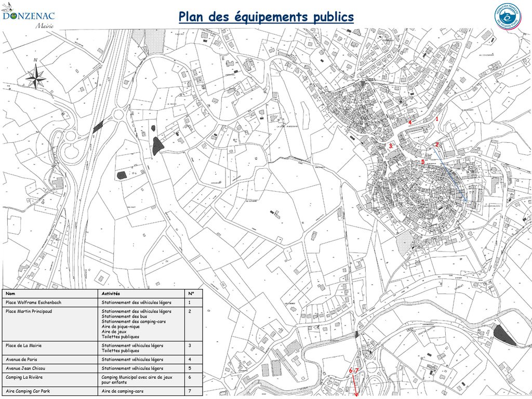Screen dimensions: 532x399
Task: Click number 4 in the table N° column
Action: click(190, 360)
